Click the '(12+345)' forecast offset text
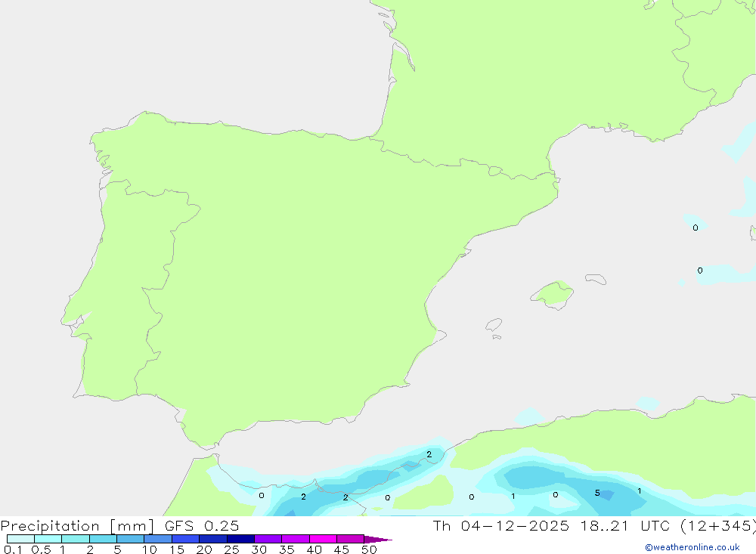This screenshot has width=756, height=554. (x=718, y=526)
